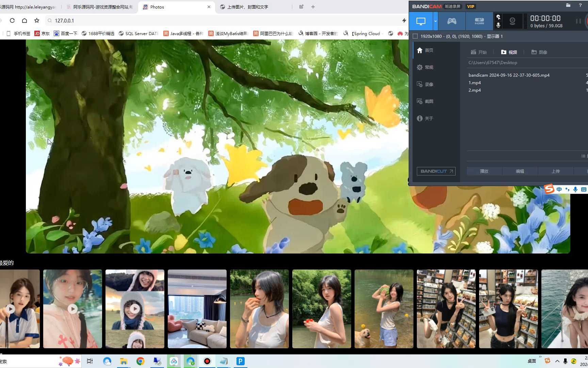Open the 手机书签 bookmark
This screenshot has width=588, height=368.
[18, 33]
